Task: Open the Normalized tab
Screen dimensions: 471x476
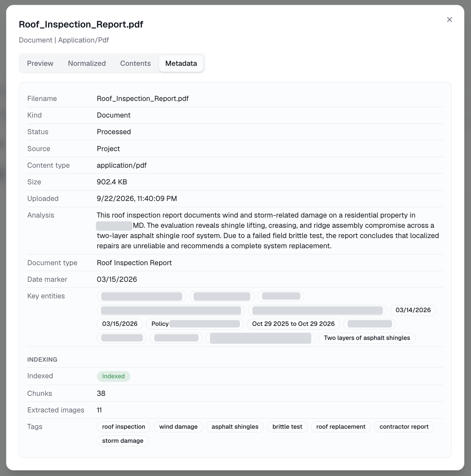Action: (x=87, y=63)
